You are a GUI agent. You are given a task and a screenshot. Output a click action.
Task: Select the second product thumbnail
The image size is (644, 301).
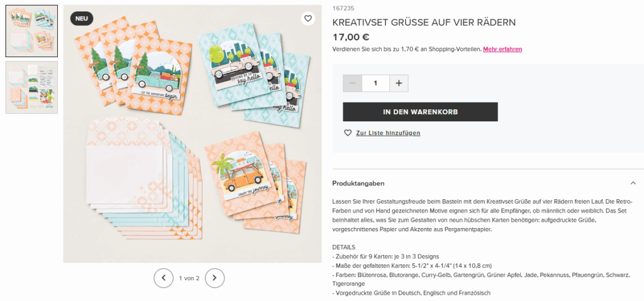[x=31, y=87]
